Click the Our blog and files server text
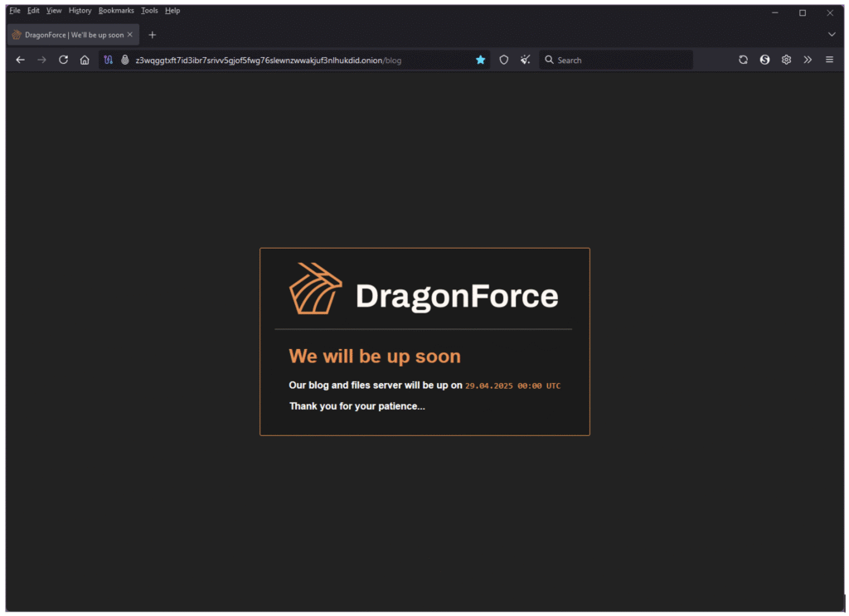Viewport: 849px width, 616px height. [x=376, y=386]
